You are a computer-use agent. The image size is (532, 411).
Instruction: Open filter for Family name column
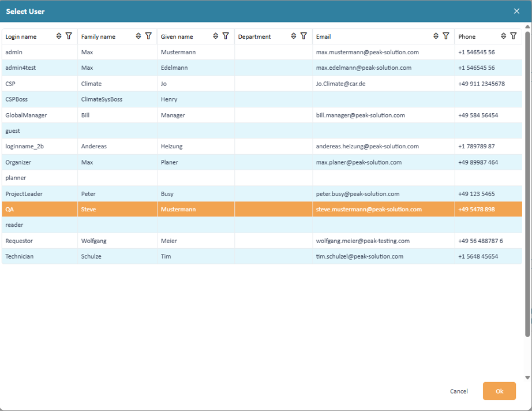[148, 36]
